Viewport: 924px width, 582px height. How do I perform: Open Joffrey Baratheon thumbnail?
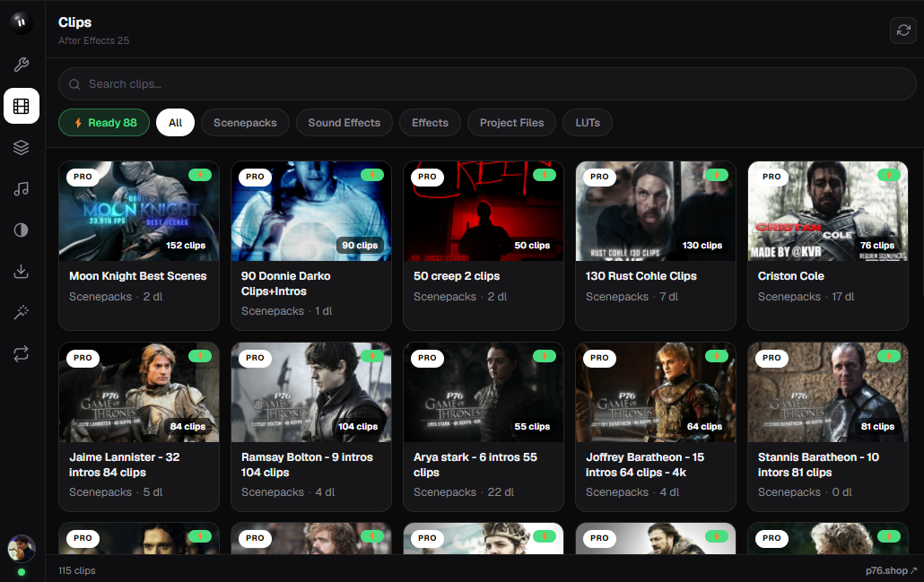point(655,392)
